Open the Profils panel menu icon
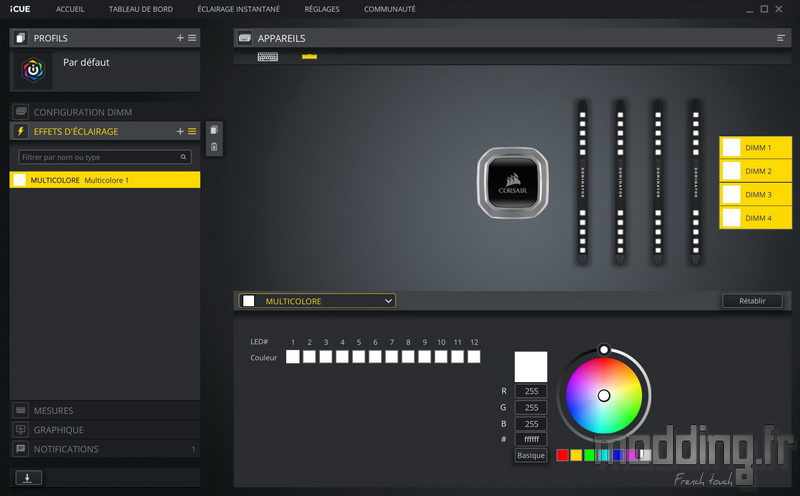 (192, 38)
